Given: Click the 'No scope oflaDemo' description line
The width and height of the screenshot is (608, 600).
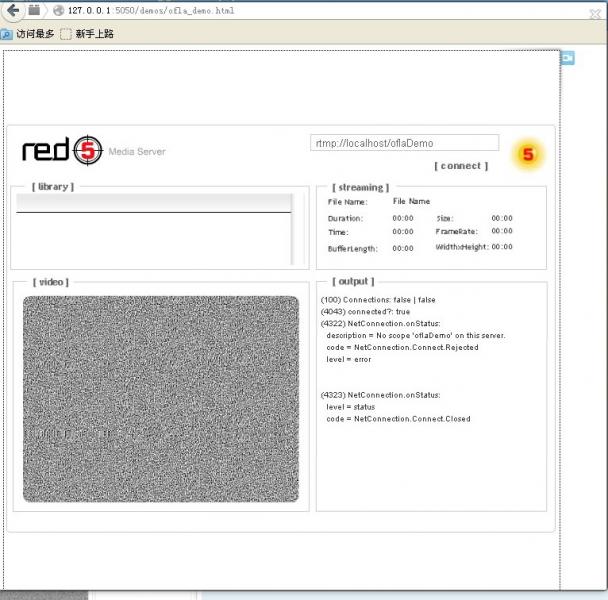Looking at the screenshot, I should (x=416, y=335).
